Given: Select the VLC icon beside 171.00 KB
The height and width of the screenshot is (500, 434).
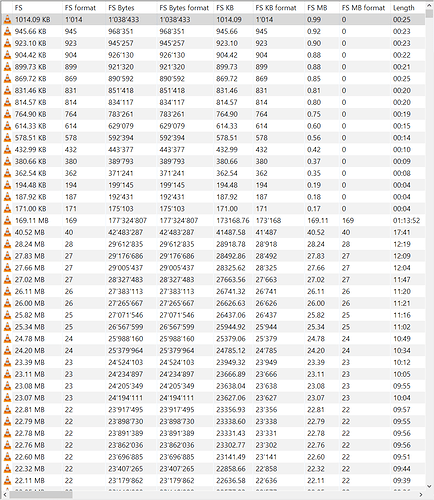Looking at the screenshot, I should pyautogui.click(x=7, y=209).
